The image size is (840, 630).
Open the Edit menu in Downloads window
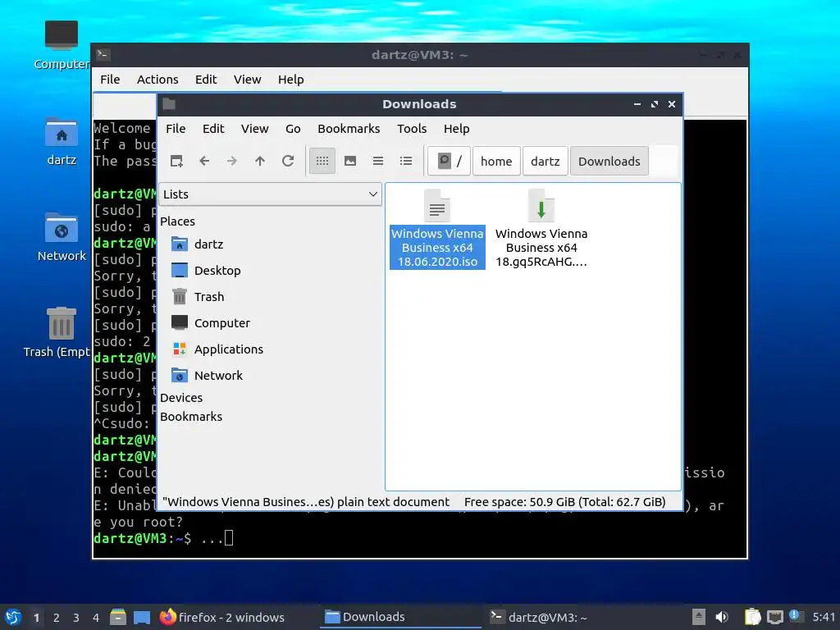click(x=213, y=129)
